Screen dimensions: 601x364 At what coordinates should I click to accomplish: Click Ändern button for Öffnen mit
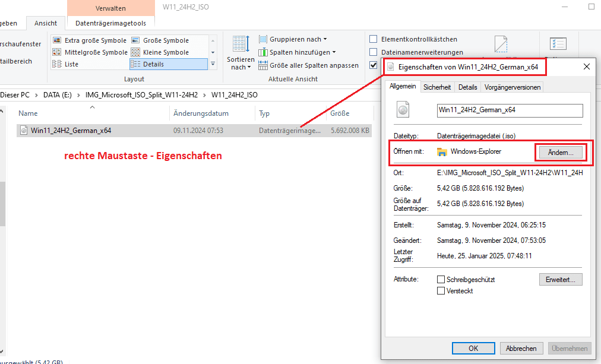[x=561, y=153]
